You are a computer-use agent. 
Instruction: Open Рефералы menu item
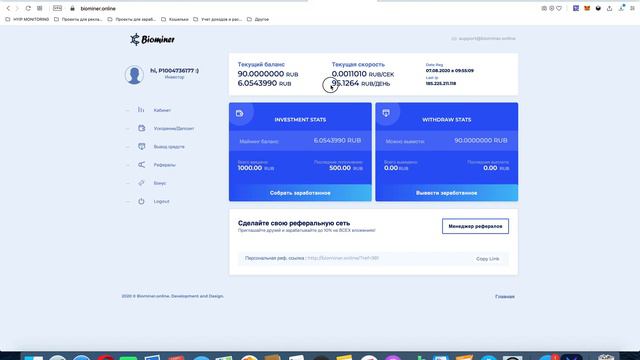(164, 165)
